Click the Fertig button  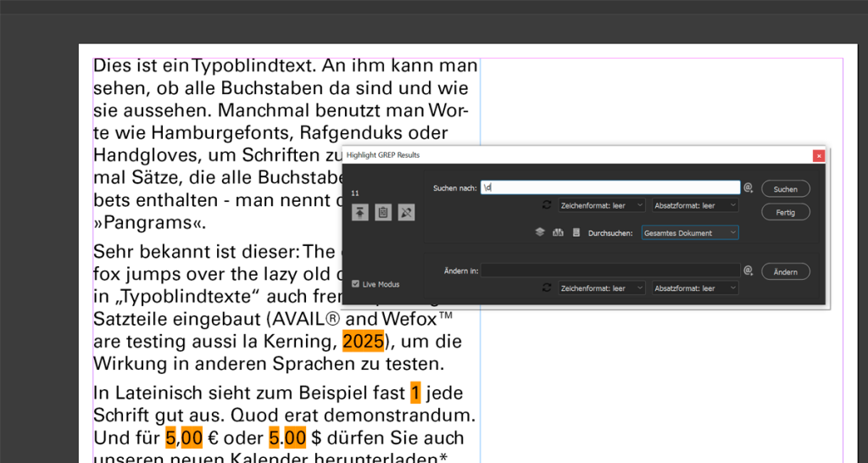[786, 212]
